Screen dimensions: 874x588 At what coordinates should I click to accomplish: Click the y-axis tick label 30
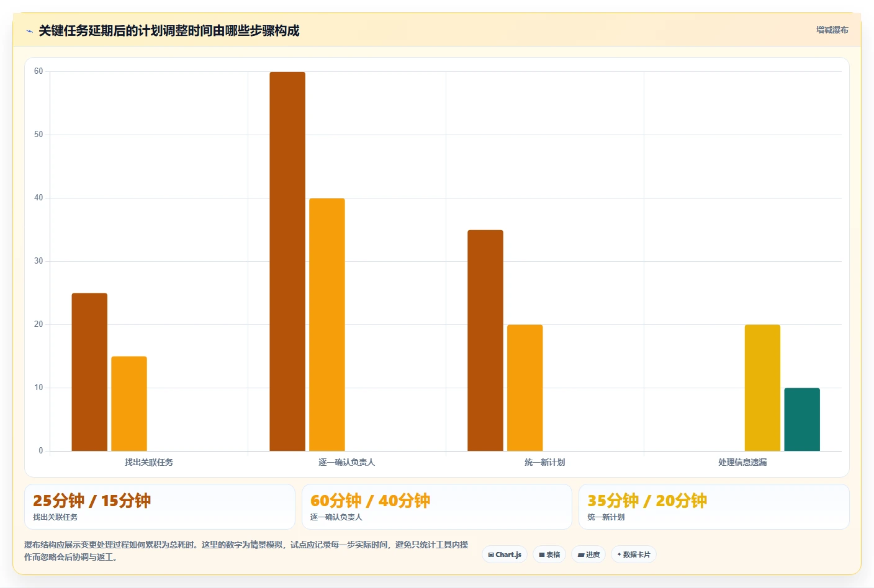38,261
